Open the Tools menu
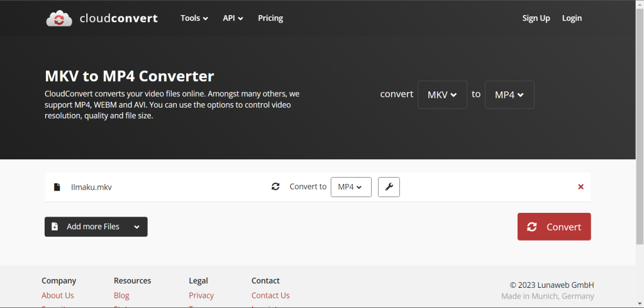 point(194,18)
